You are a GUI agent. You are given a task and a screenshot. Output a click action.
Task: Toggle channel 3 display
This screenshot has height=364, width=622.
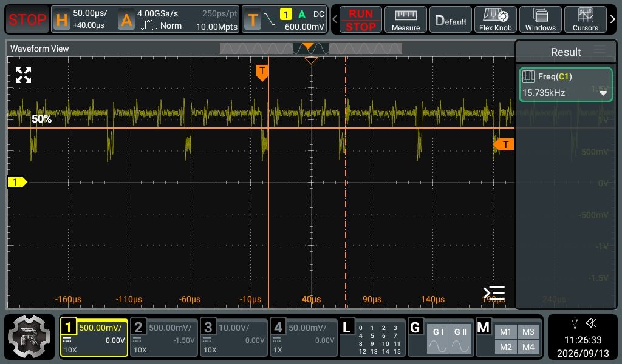[234, 337]
